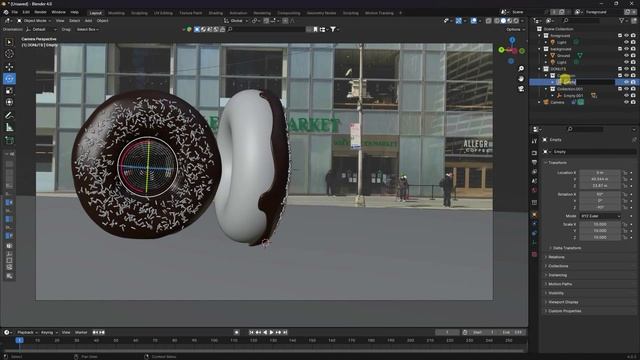Toggle lock on Location X
The width and height of the screenshot is (640, 360).
[x=625, y=173]
